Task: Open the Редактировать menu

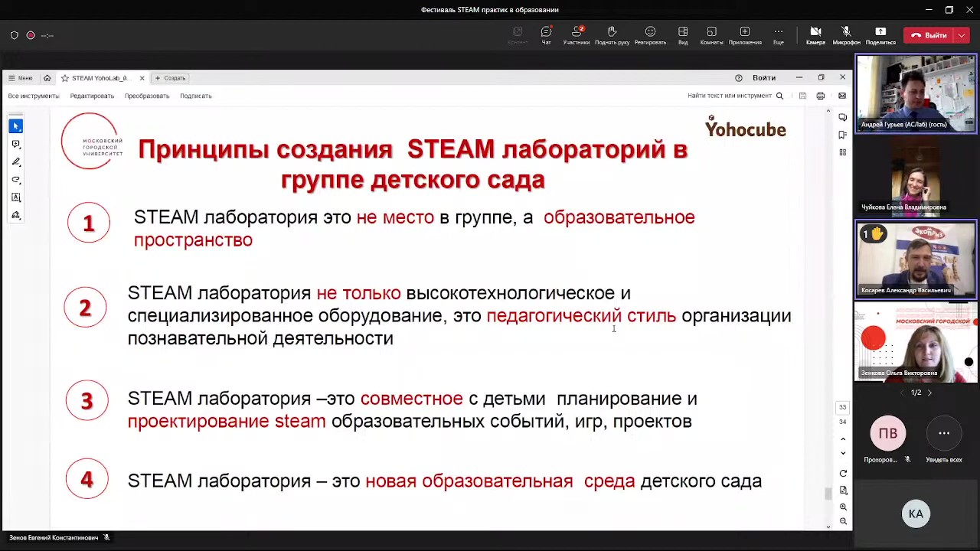Action: 92,96
